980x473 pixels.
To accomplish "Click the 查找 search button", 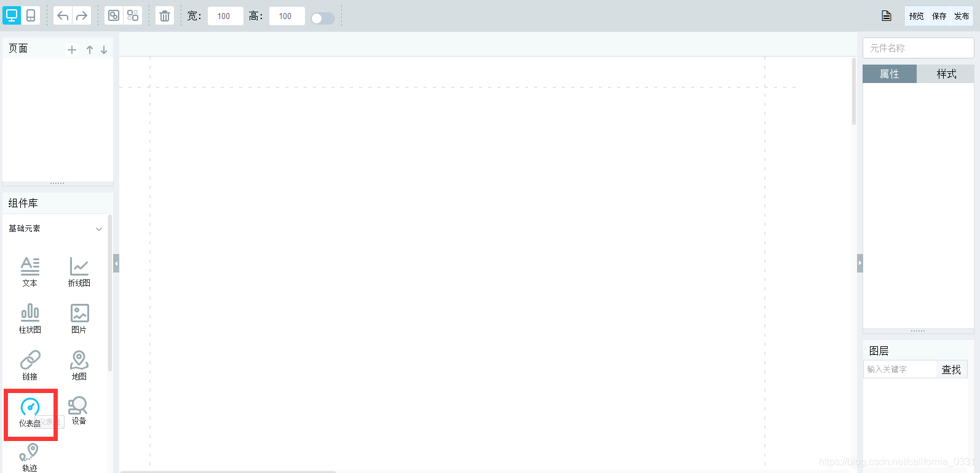I will [951, 369].
